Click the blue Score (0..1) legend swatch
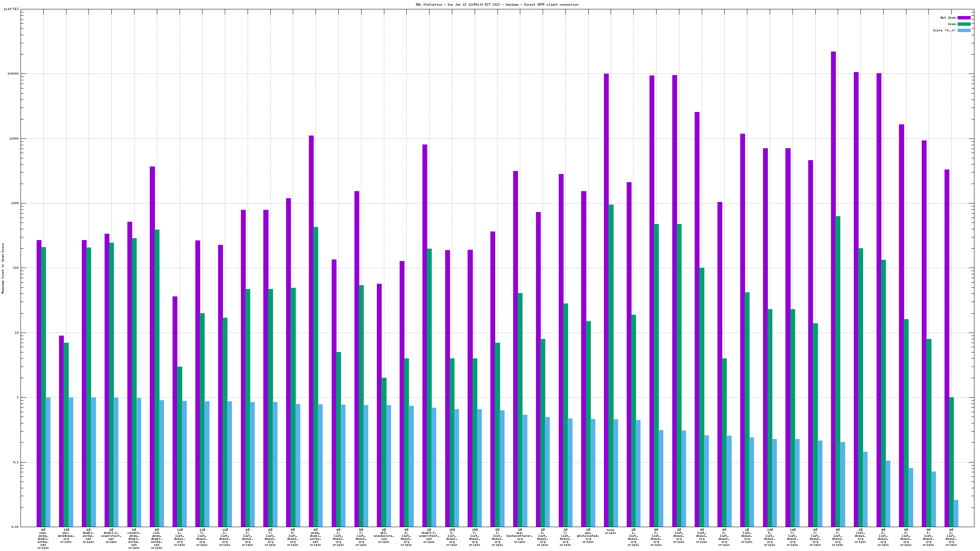Image resolution: width=980 pixels, height=551 pixels. 964,30
